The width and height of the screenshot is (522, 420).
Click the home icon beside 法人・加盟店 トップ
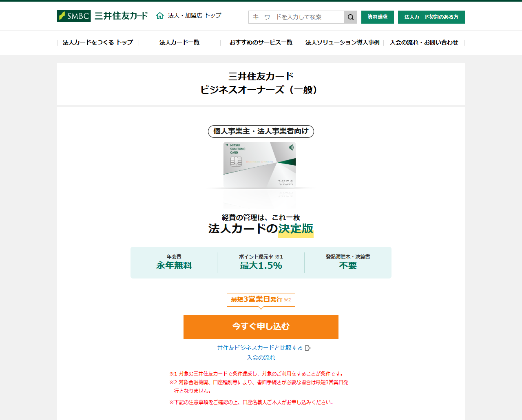point(160,15)
